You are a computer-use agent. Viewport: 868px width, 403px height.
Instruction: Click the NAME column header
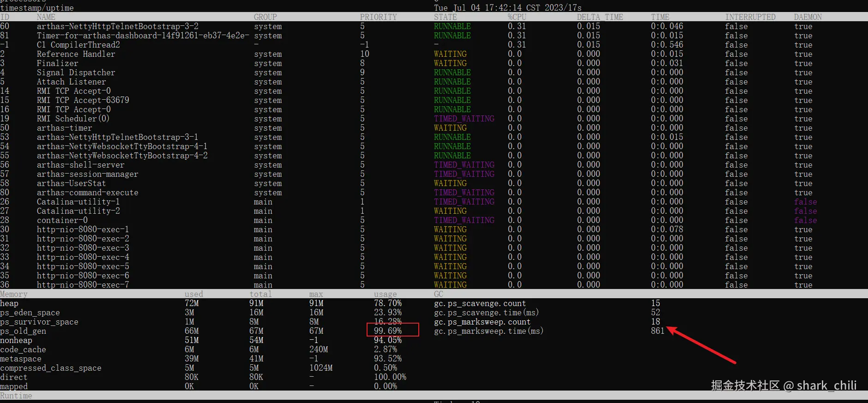tap(46, 17)
